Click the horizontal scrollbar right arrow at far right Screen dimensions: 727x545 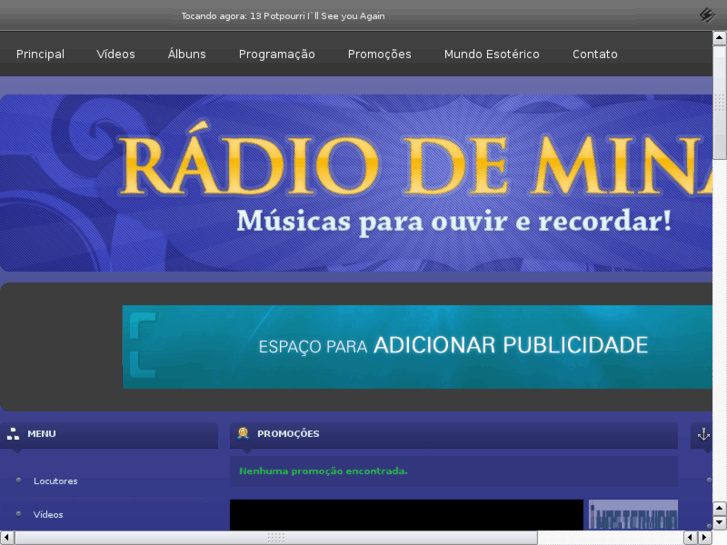pos(705,538)
